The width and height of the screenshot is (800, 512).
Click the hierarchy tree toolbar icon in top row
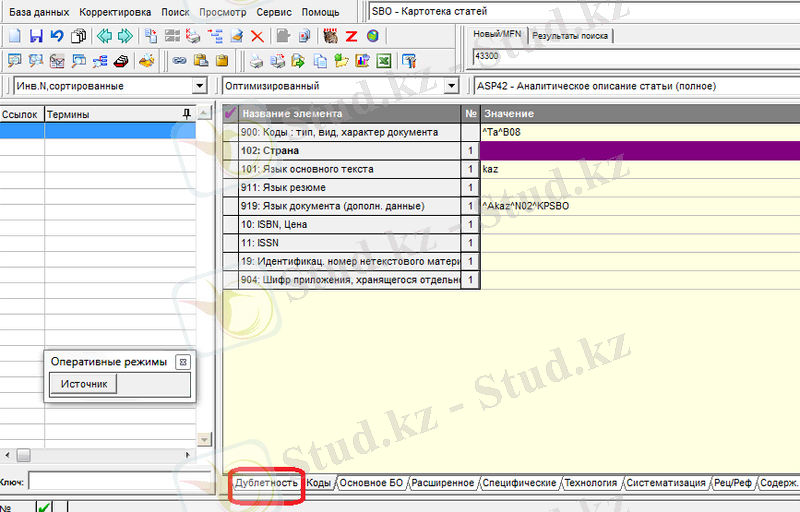click(x=215, y=36)
